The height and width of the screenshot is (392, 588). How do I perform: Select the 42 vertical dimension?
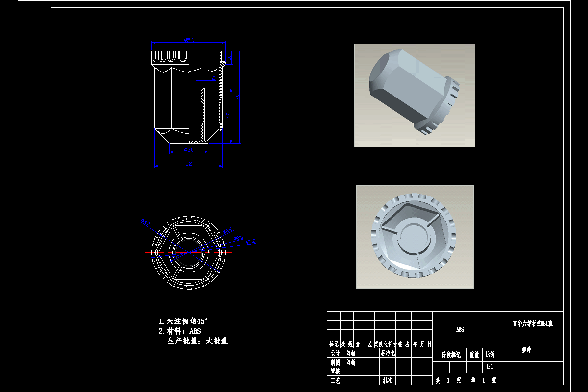(229, 114)
